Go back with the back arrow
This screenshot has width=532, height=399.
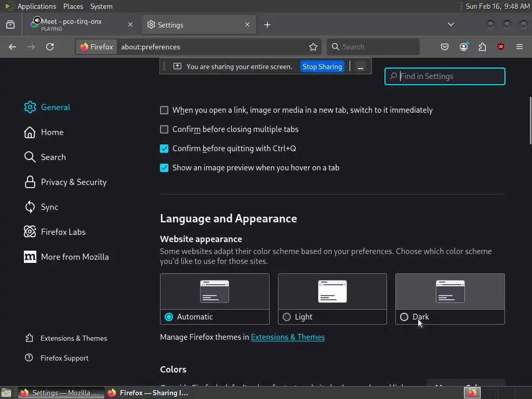[12, 47]
